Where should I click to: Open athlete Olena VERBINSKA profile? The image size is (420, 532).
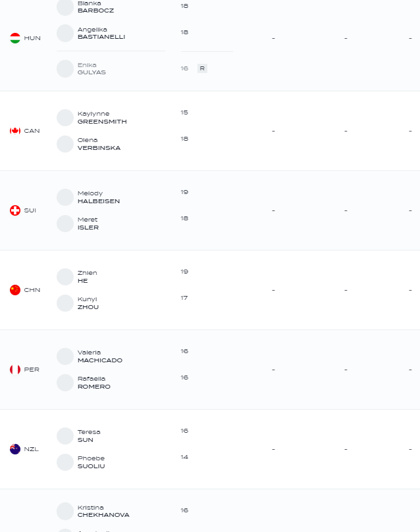pos(99,144)
